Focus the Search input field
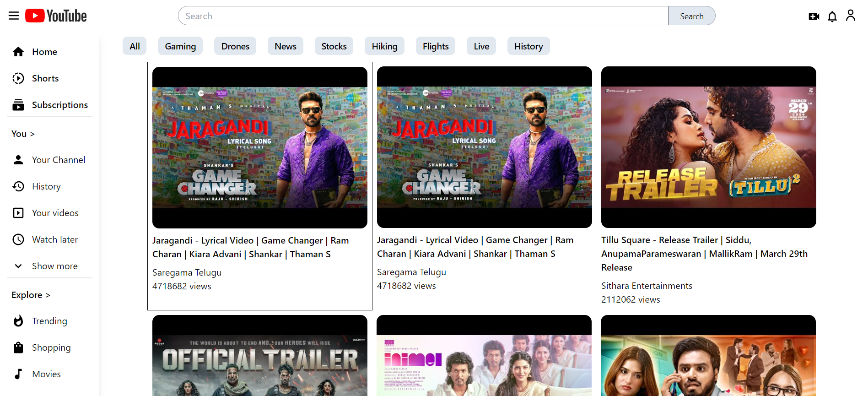 point(423,16)
